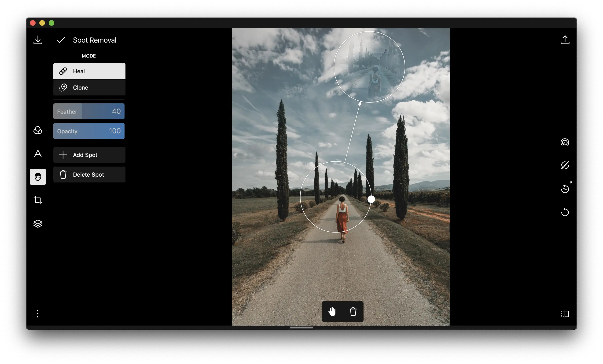The image size is (603, 364).
Task: Click the face retouch tool icon
Action: 38,177
